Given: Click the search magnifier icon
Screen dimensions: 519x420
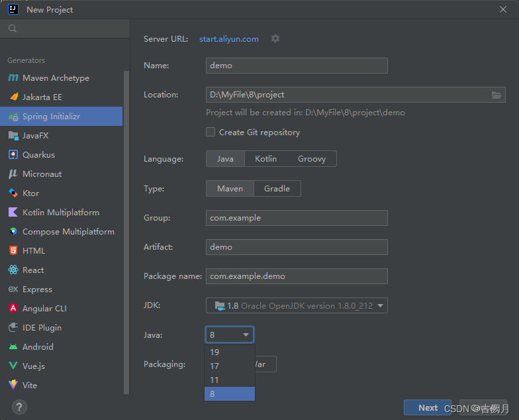Looking at the screenshot, I should click(x=13, y=28).
